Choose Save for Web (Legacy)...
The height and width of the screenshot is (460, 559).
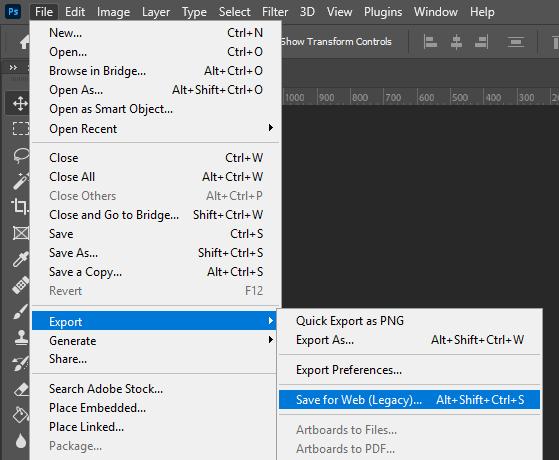click(409, 399)
